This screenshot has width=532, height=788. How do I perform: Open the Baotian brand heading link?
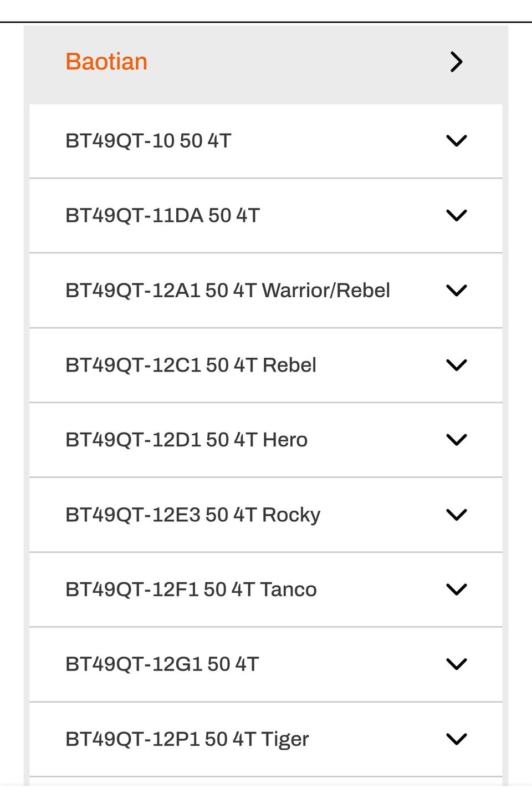[x=106, y=62]
